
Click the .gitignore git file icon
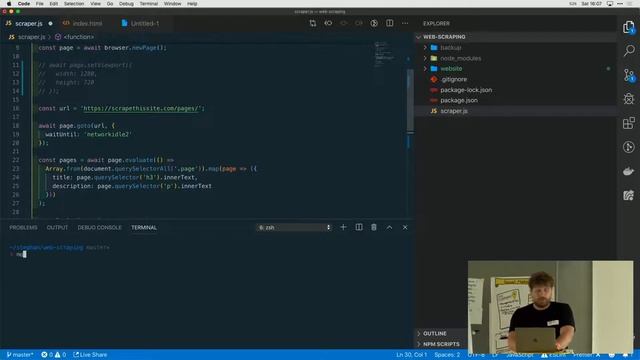click(x=434, y=79)
